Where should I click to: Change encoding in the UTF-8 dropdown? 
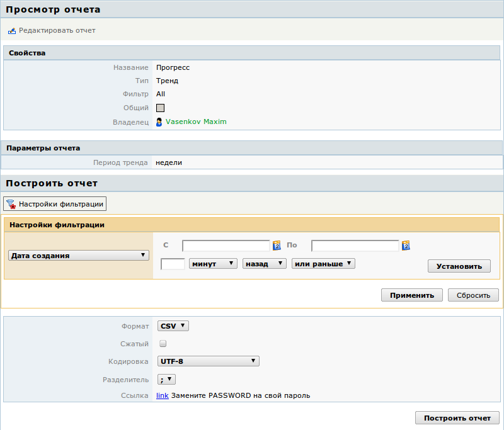click(x=208, y=361)
